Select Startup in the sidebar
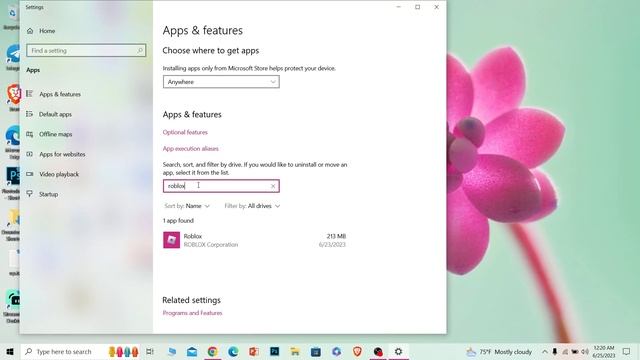This screenshot has height=360, width=640. pyautogui.click(x=49, y=194)
